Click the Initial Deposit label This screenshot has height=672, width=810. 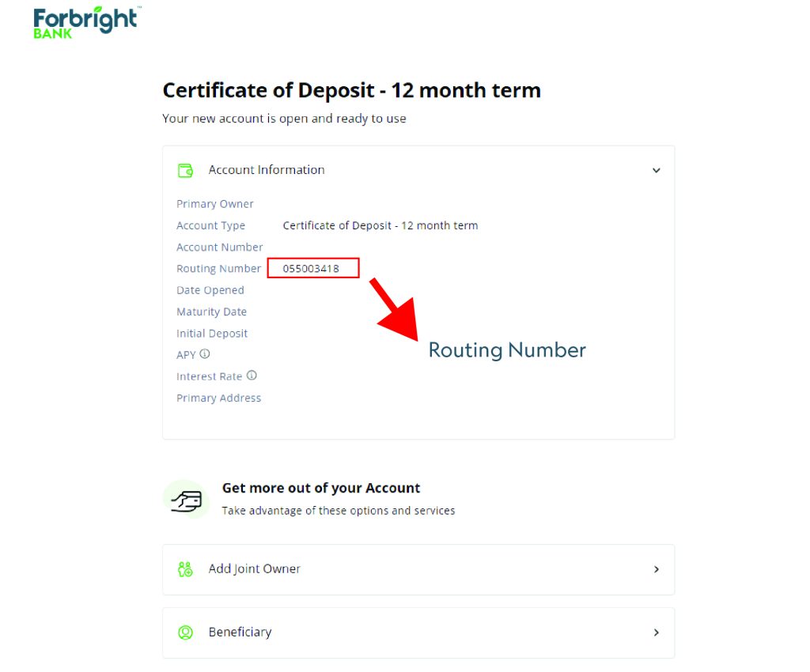coord(211,333)
